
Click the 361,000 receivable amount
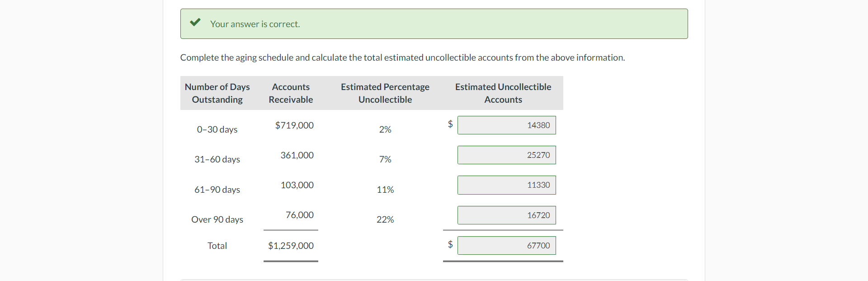297,155
